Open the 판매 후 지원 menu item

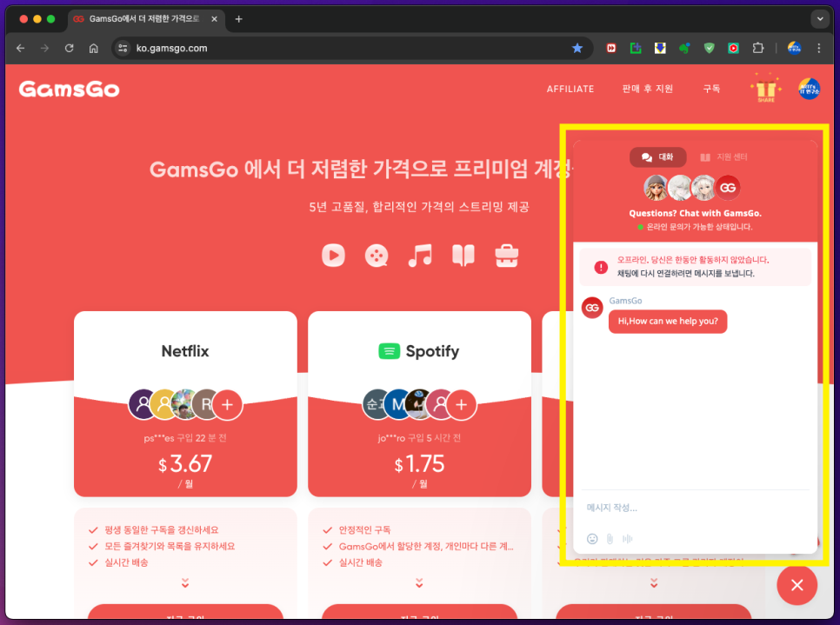click(647, 89)
